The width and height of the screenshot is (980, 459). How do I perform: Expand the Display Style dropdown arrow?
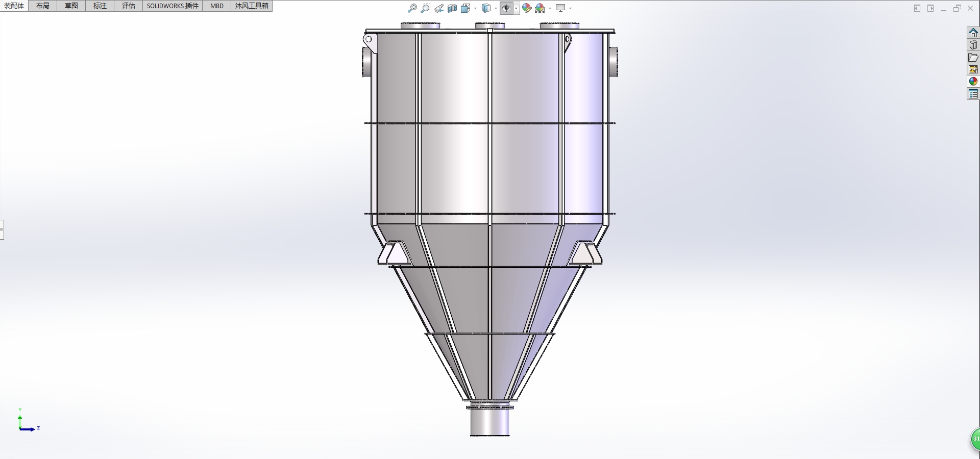[x=496, y=8]
